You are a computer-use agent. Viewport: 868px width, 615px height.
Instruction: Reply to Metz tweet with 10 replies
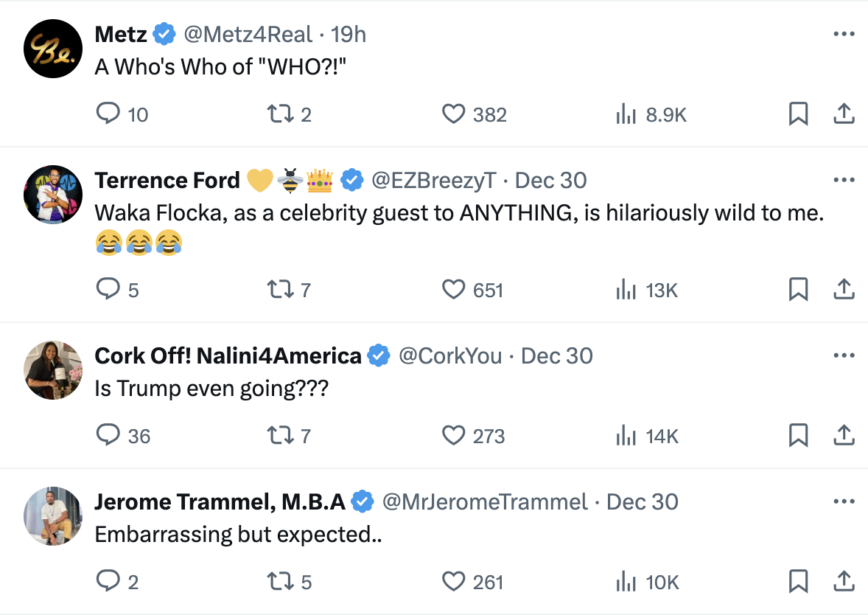[122, 114]
